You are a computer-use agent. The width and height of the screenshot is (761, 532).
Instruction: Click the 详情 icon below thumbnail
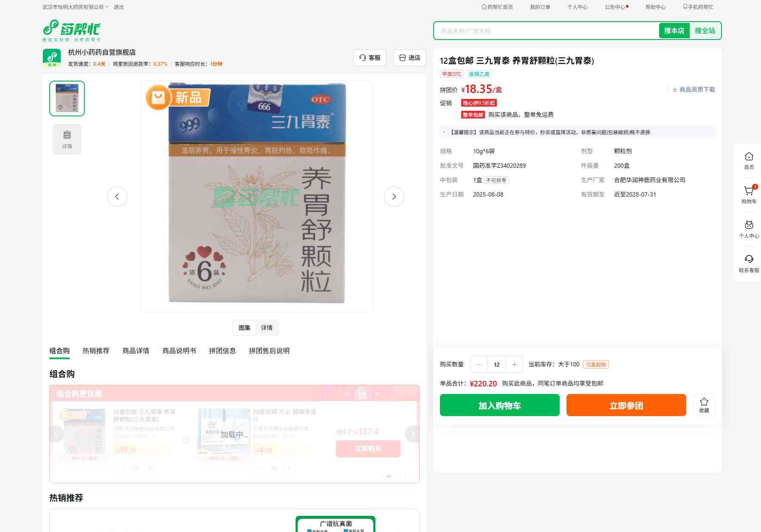[x=67, y=139]
